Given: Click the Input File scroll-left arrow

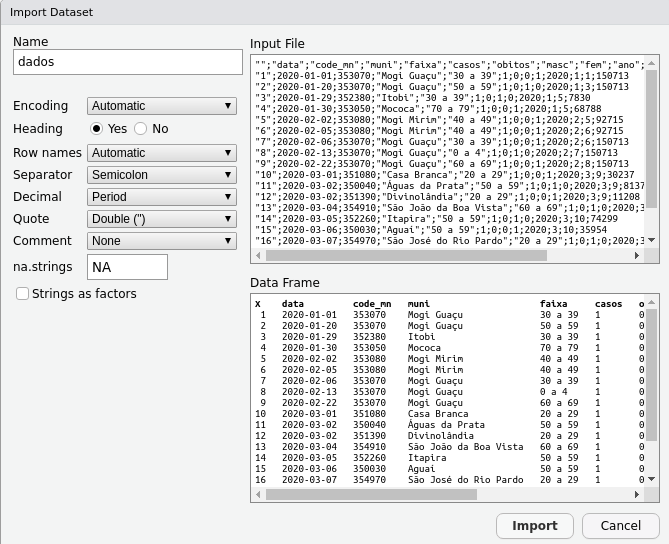Looking at the screenshot, I should pos(258,256).
